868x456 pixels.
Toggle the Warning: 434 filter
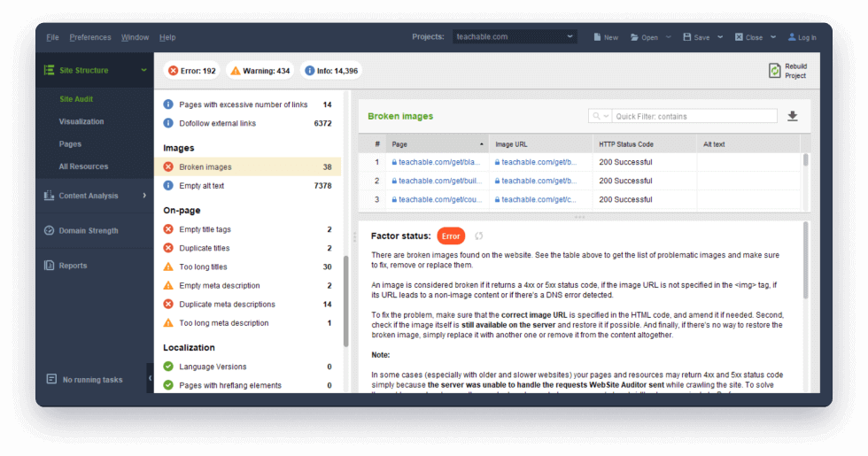coord(259,71)
